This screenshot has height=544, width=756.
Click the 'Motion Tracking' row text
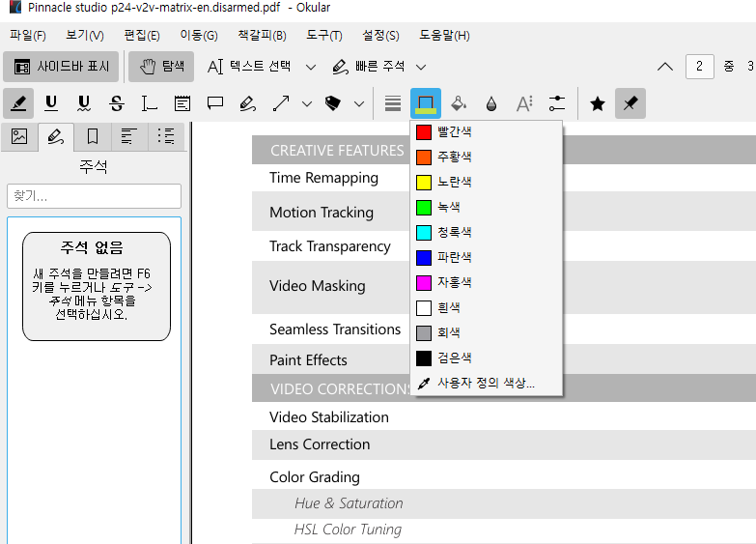coord(322,213)
